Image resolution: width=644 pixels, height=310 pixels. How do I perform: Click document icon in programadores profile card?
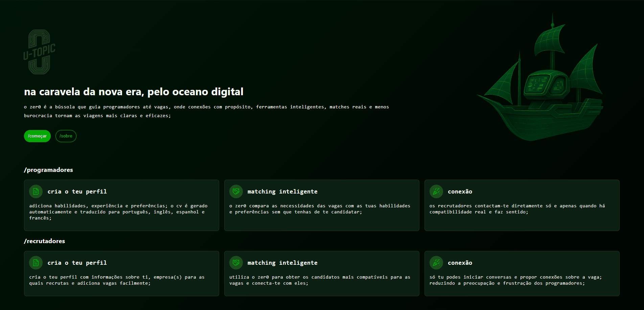[36, 191]
